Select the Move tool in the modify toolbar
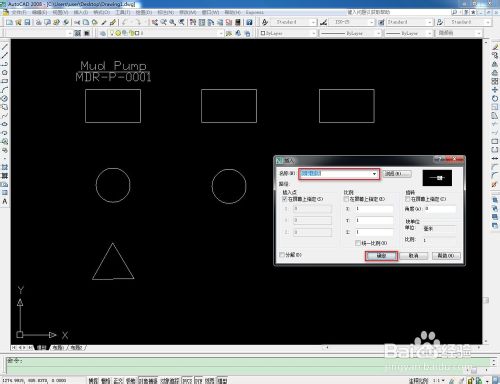Viewport: 500px width, 384px height. (x=495, y=90)
